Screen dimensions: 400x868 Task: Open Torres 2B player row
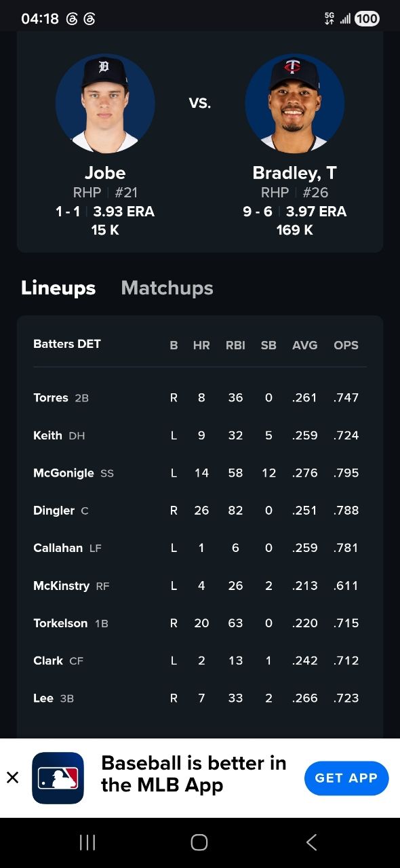point(200,397)
